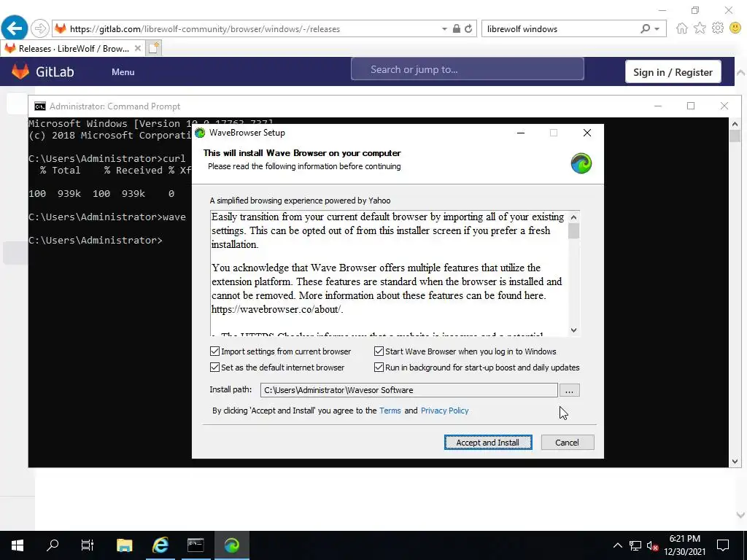Uncheck Set as the default internet browser
Viewport: 747px width, 560px height.
click(215, 367)
